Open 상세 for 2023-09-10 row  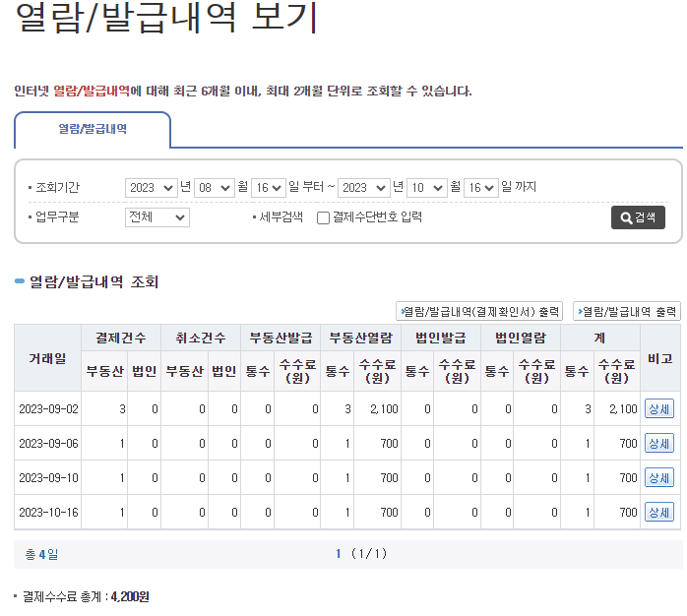point(659,477)
